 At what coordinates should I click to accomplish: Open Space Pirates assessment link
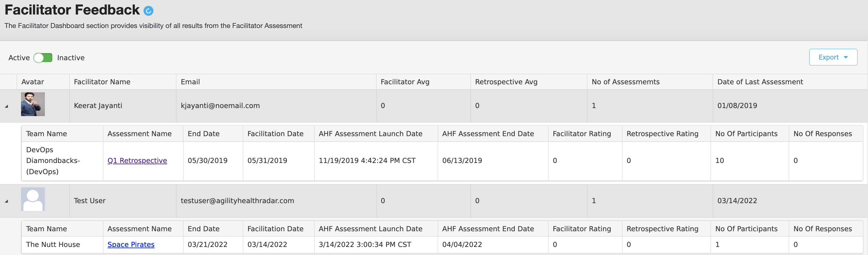click(x=131, y=245)
